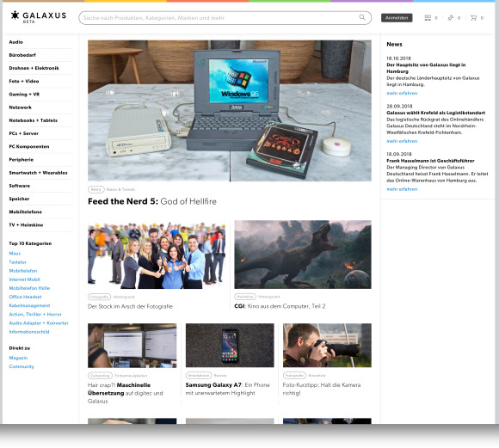The width and height of the screenshot is (499, 448).
Task: Open the crowd thumbs-up stock photo
Action: (x=157, y=255)
